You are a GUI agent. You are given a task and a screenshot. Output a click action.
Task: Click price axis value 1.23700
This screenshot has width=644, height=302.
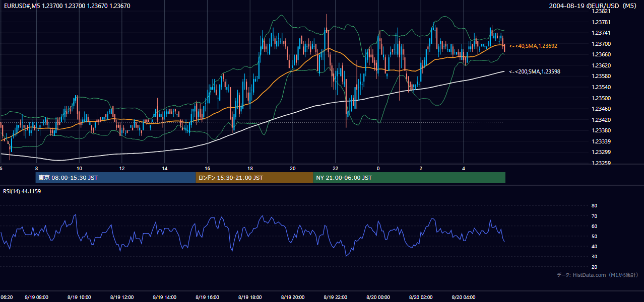[x=601, y=44]
